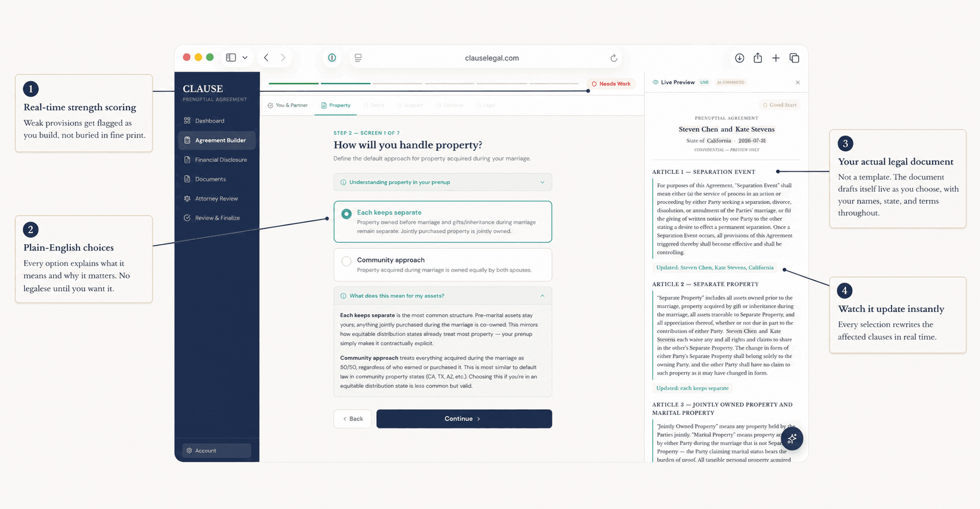Click the locked Support tab
Viewport: 980px width, 509px height.
tap(410, 105)
